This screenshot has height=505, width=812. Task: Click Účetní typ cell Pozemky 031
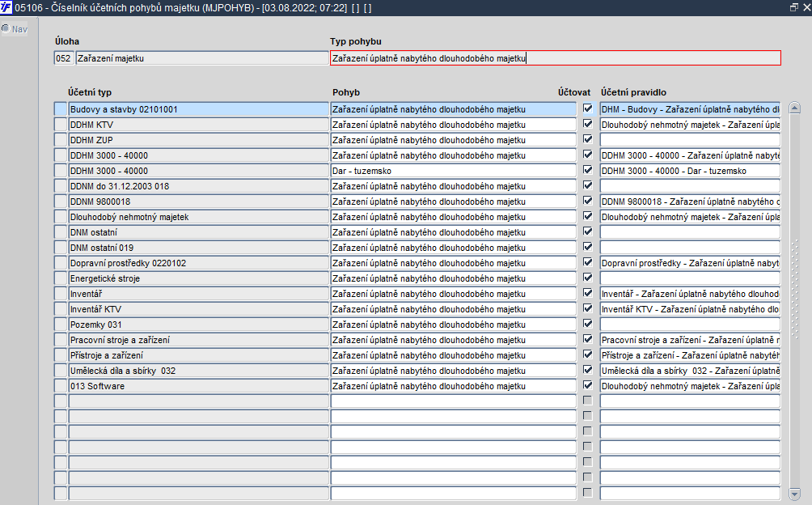tap(199, 325)
